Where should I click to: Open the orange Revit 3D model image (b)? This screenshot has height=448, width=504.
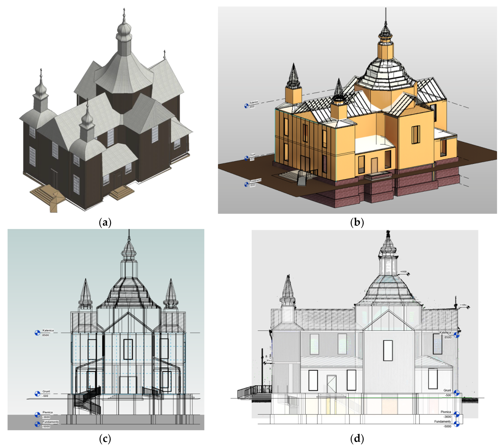[357, 110]
